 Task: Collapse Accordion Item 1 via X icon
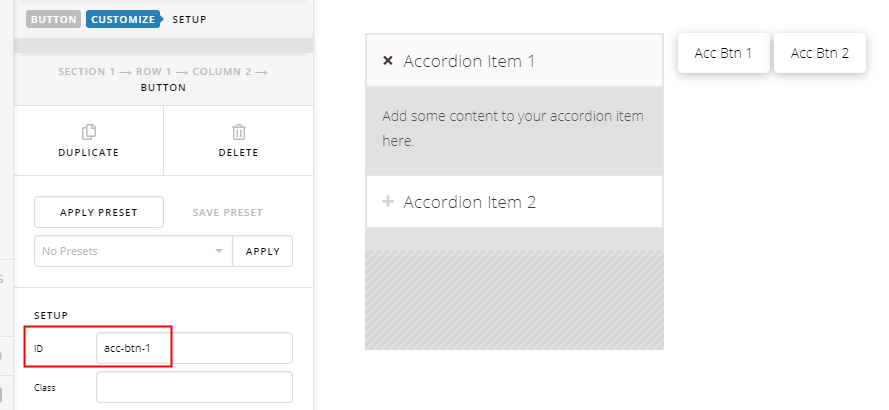[388, 61]
